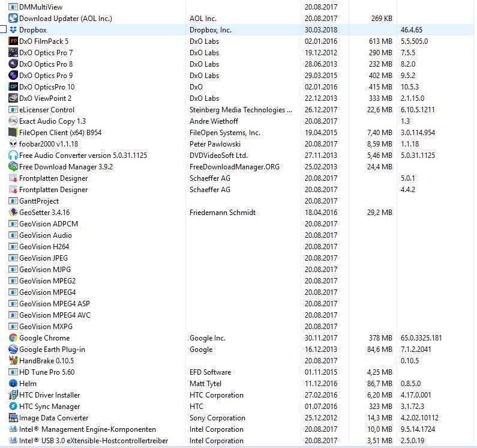Click version 4.2.02.10112
The height and width of the screenshot is (448, 477).
point(419,418)
